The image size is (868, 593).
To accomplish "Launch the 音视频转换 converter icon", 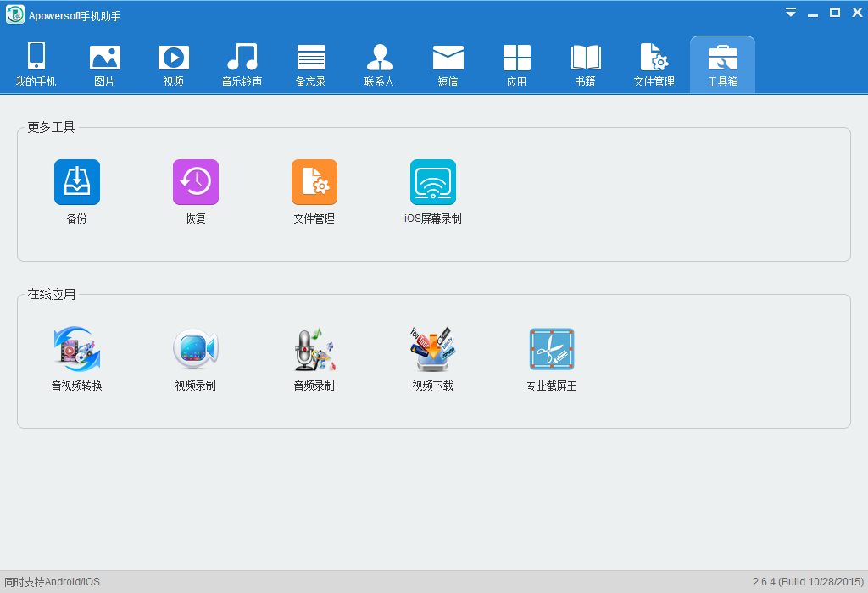I will pos(77,349).
